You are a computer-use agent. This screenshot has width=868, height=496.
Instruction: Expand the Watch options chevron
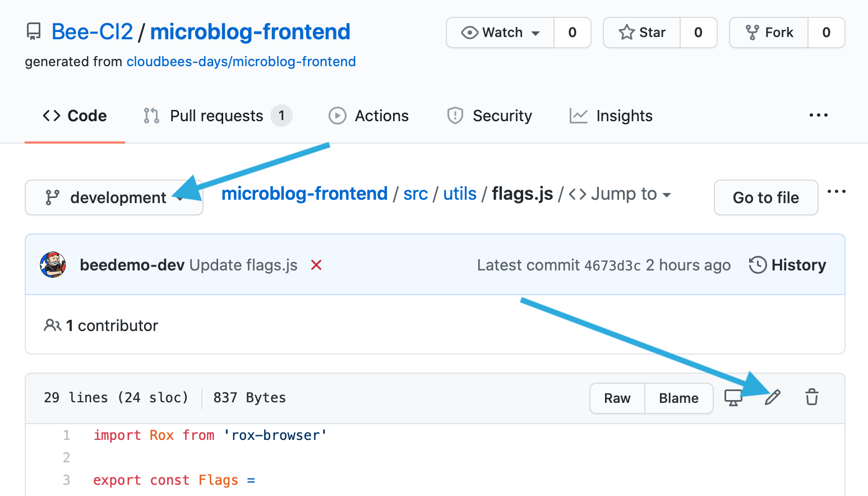(537, 33)
